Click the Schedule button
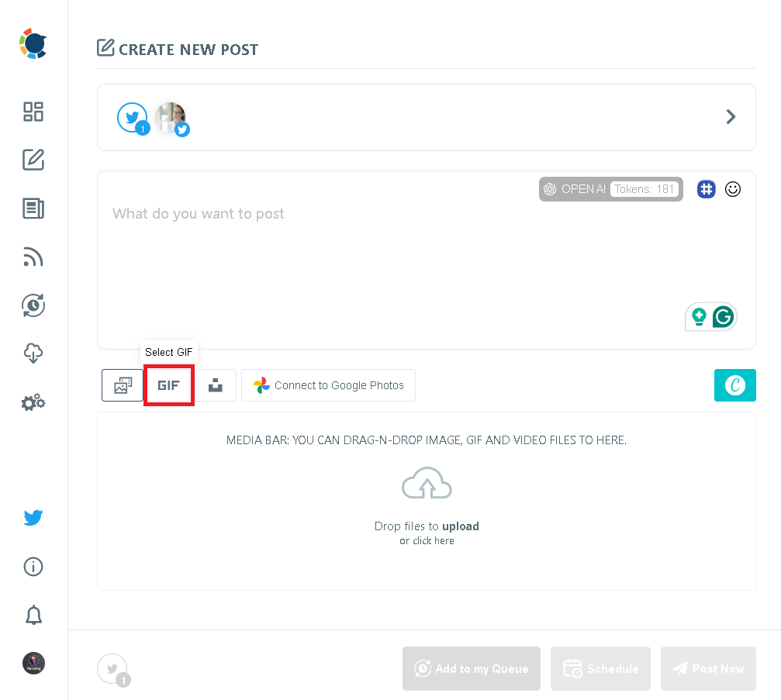781x700 pixels. point(601,669)
